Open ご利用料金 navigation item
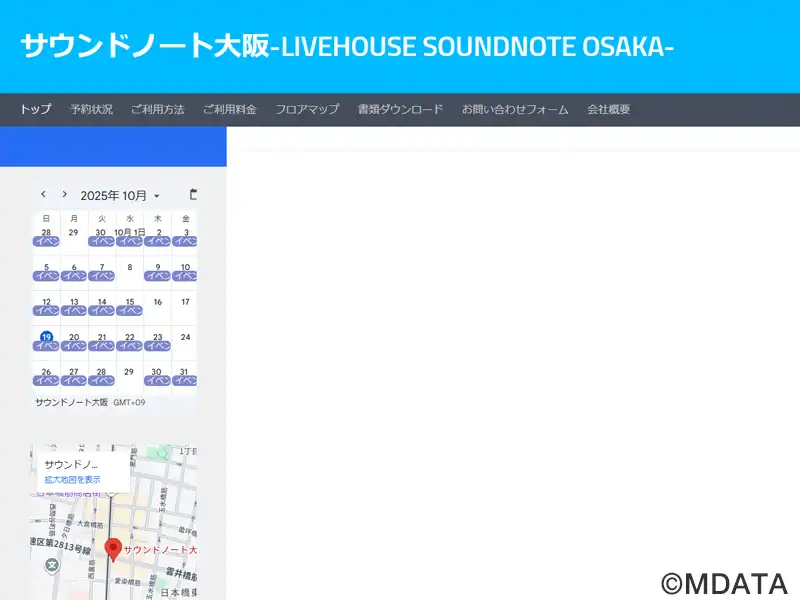Image resolution: width=800 pixels, height=600 pixels. 229,110
